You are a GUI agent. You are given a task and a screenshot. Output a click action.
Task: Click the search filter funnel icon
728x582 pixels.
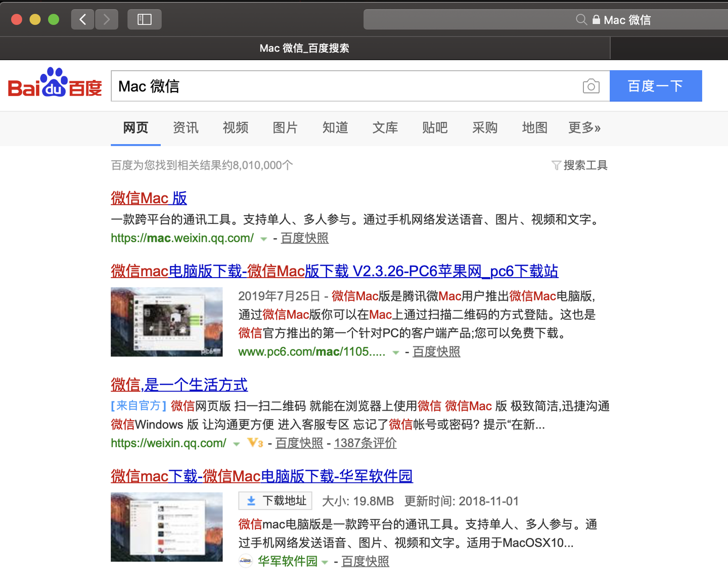[x=556, y=165]
